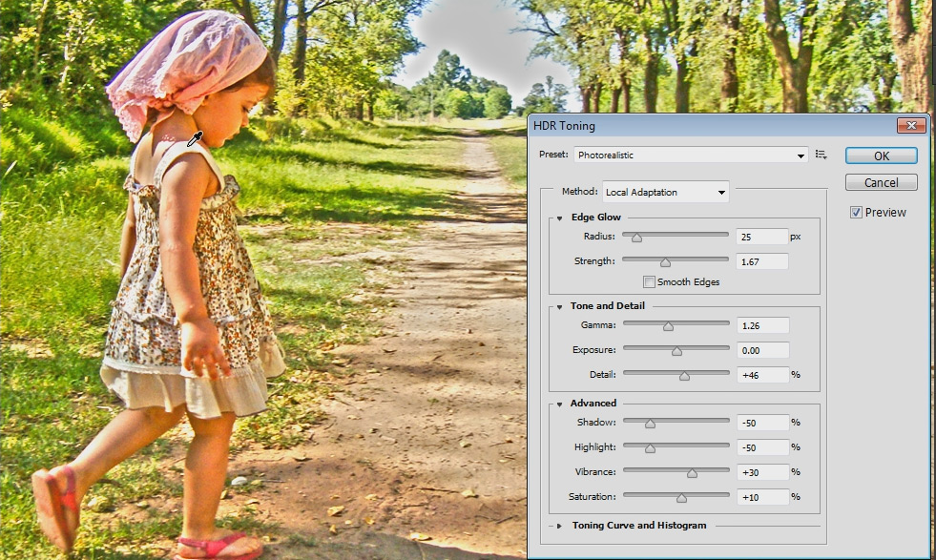Collapse the Advanced section
The image size is (936, 560).
(558, 403)
